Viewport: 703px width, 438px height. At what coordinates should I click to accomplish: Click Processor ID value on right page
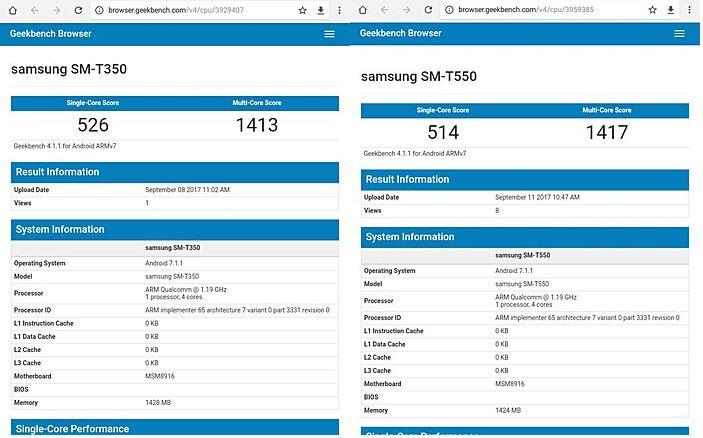point(587,318)
